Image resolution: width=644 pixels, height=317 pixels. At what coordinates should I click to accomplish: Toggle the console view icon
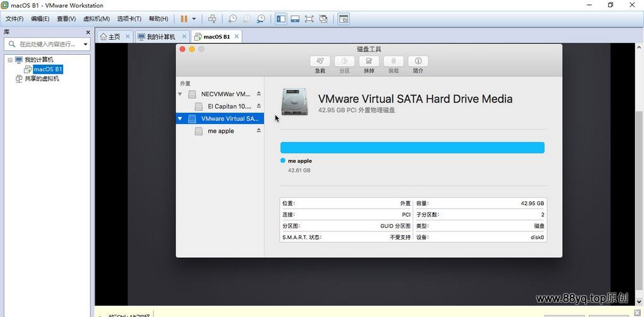[x=344, y=19]
